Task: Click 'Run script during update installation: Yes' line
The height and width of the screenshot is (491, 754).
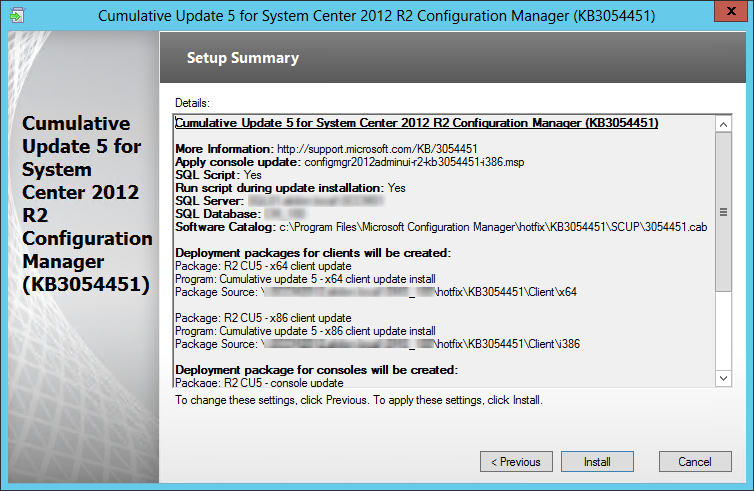Action: coord(290,188)
